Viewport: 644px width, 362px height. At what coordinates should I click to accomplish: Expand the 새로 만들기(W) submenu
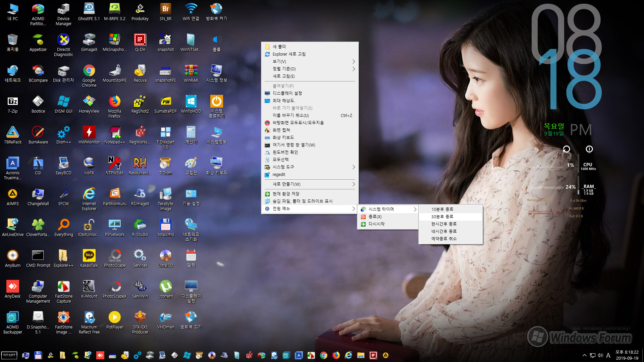point(310,184)
